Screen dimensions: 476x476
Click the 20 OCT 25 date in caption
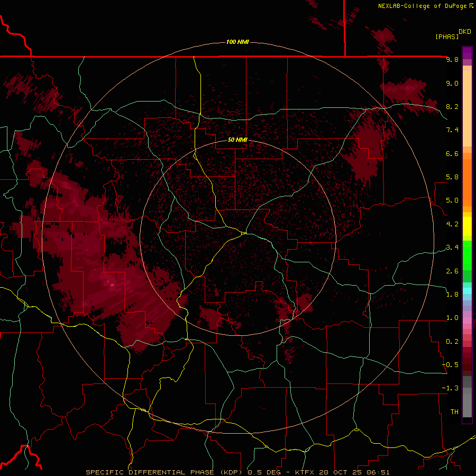341,472
